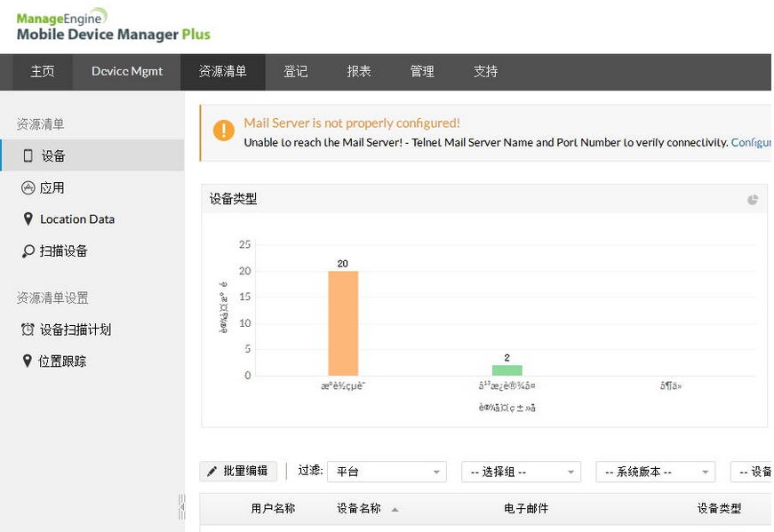The width and height of the screenshot is (774, 532).
Task: Click the Configure mail server link
Action: (x=754, y=142)
